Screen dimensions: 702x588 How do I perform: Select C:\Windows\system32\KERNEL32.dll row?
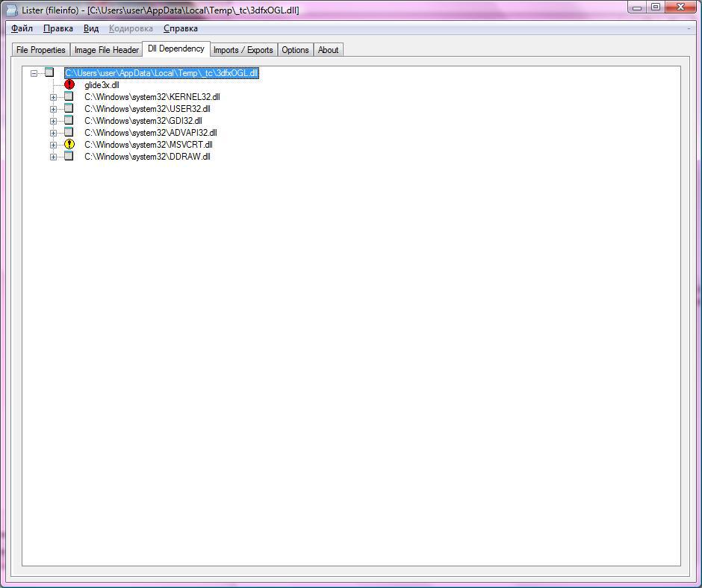(152, 97)
